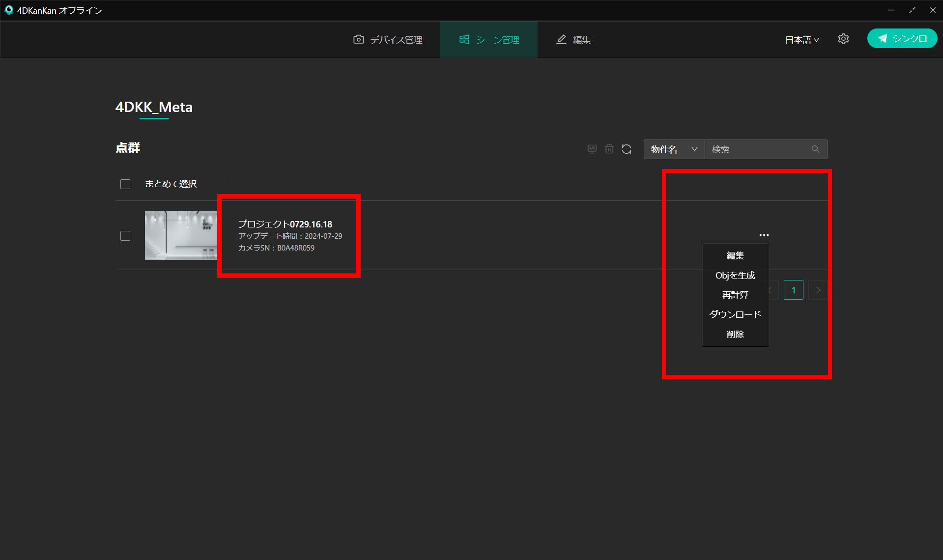Choose 再計算 in the context menu

coord(735,295)
